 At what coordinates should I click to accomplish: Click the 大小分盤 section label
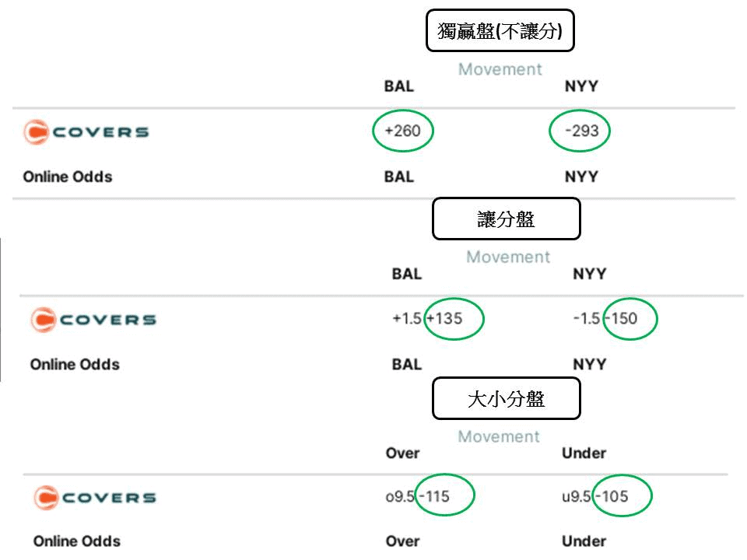pos(507,397)
